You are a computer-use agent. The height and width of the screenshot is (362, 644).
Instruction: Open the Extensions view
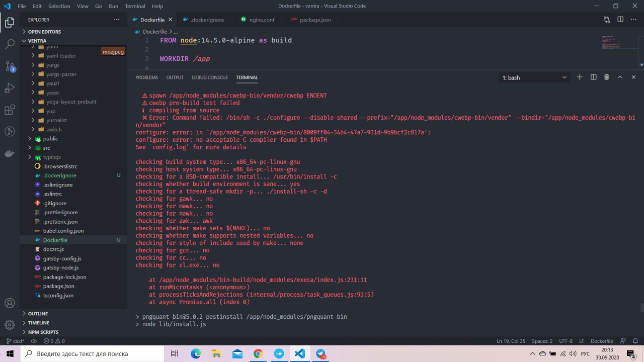pyautogui.click(x=10, y=110)
